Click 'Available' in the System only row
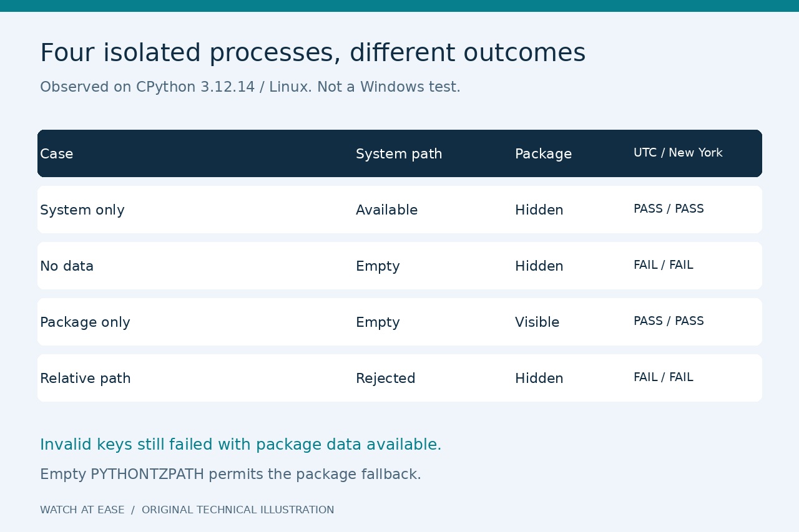Viewport: 799px width, 532px height. pyautogui.click(x=386, y=210)
